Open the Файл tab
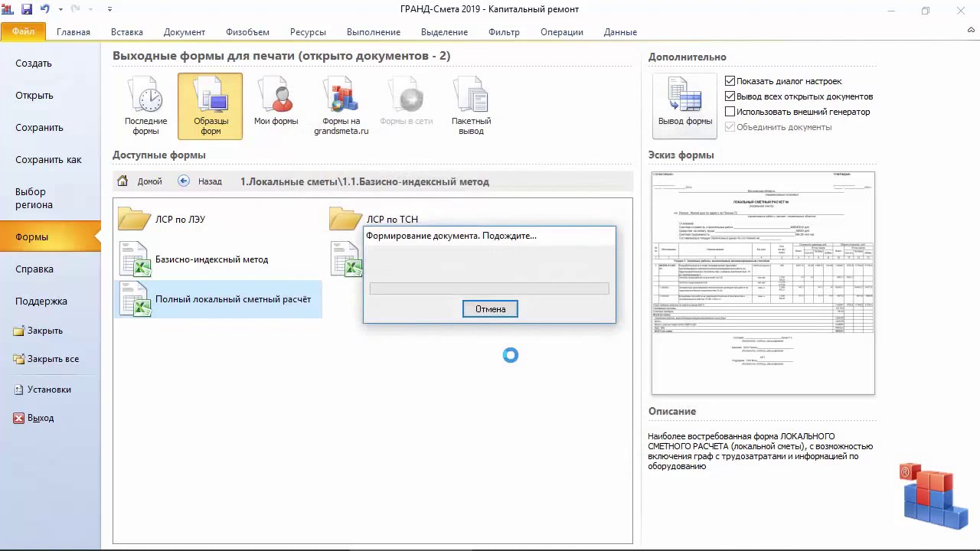 coord(23,31)
